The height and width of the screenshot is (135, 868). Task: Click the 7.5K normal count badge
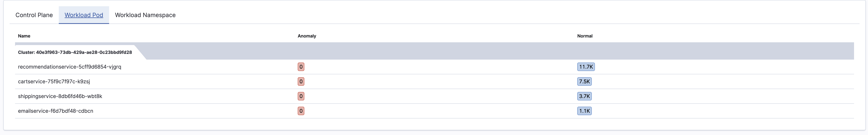[x=584, y=81]
